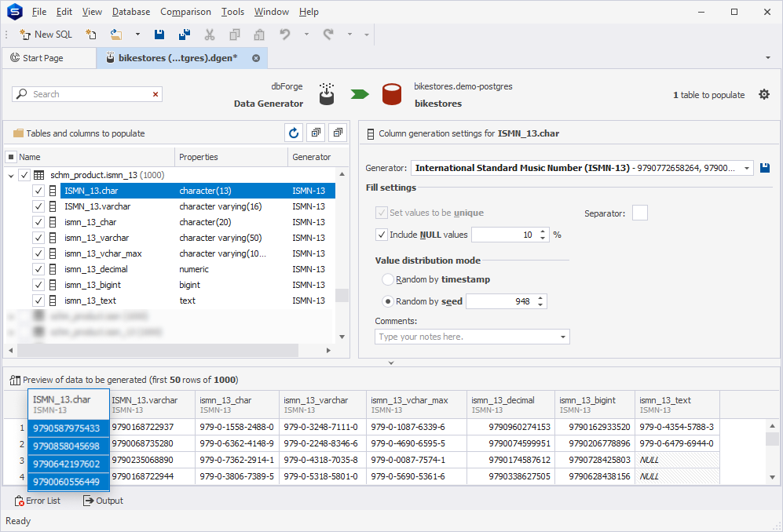Collapse the settings pane chevron above preview
Viewport: 783px width, 532px height.
pyautogui.click(x=391, y=363)
